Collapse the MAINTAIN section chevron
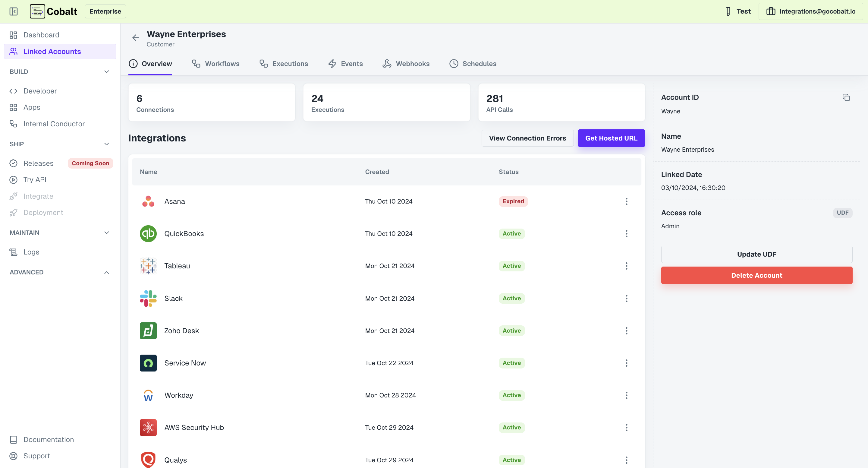This screenshot has height=468, width=868. 106,233
